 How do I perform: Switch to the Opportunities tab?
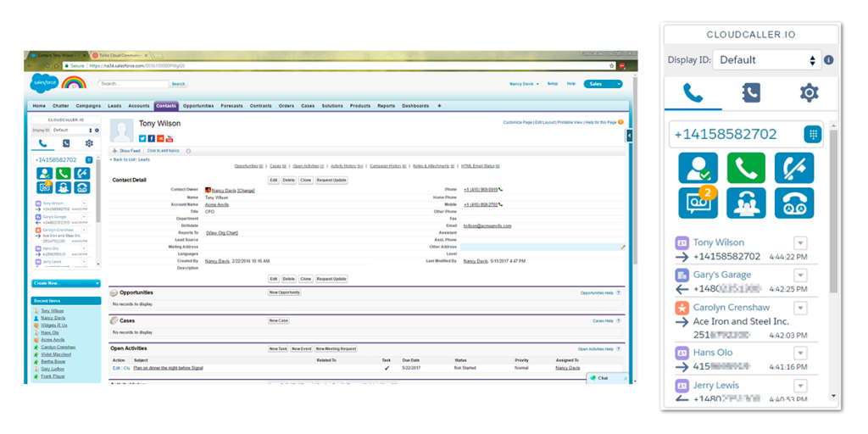198,106
